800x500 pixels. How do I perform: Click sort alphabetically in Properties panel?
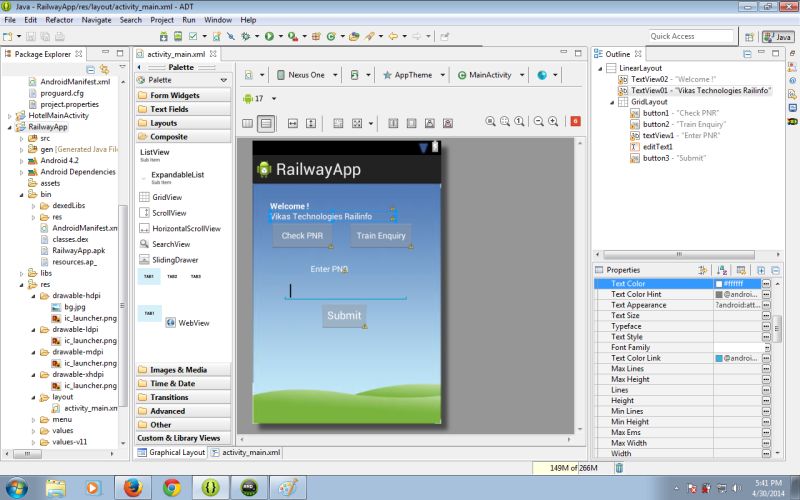[x=722, y=270]
